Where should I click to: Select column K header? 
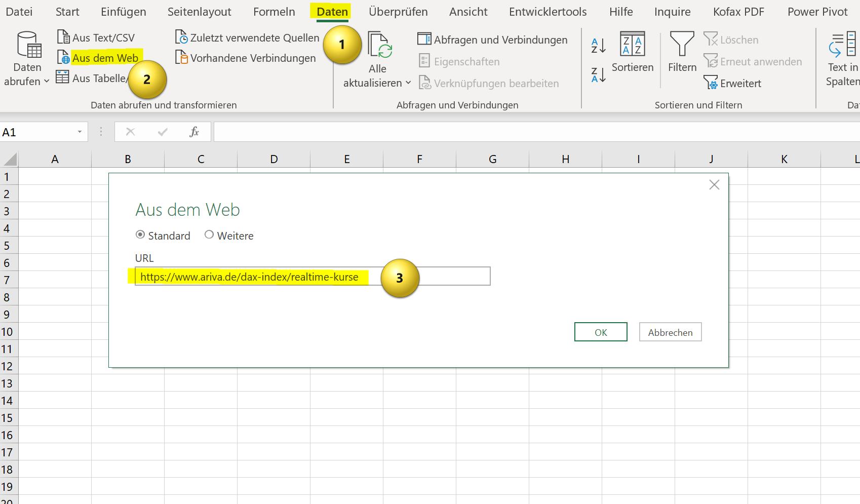tap(784, 159)
